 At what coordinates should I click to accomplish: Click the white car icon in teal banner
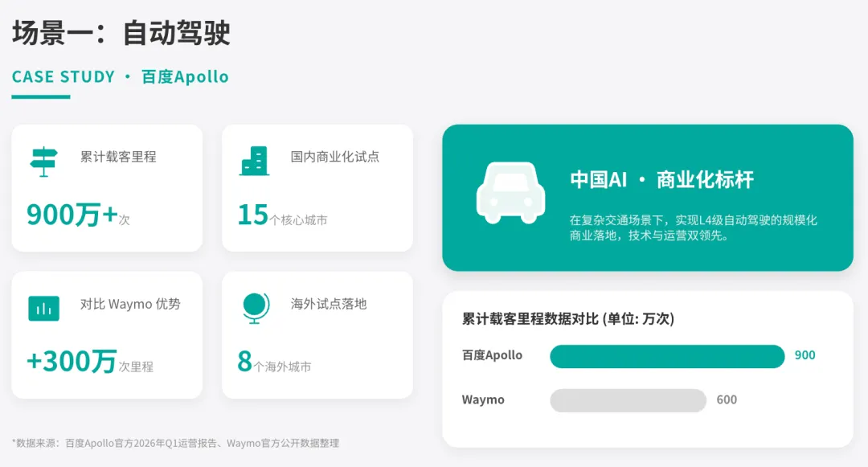tap(510, 193)
